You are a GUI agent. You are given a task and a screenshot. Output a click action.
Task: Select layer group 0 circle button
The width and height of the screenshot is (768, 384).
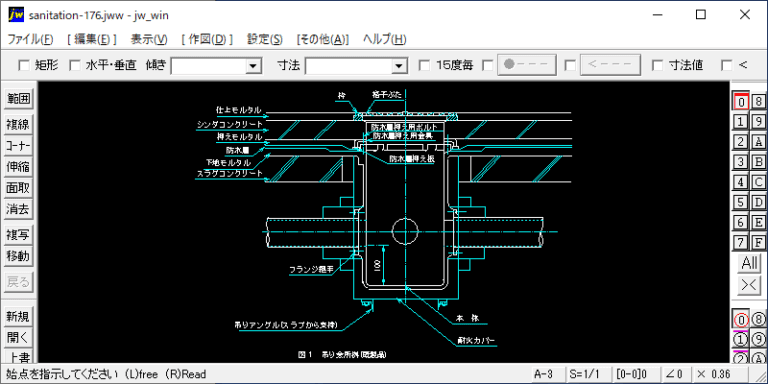[x=741, y=320]
